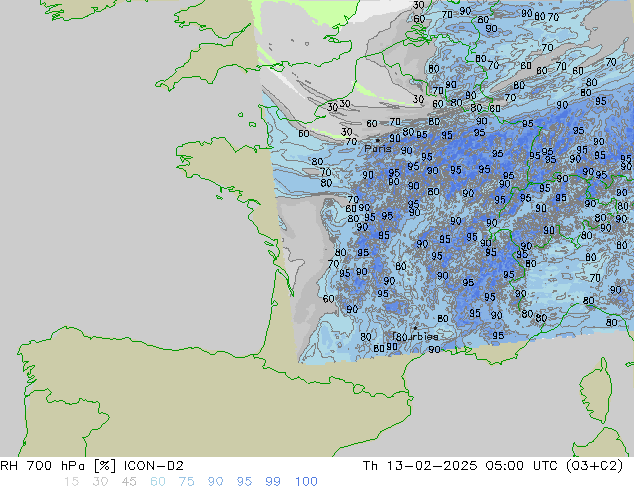Viewport: 634px width, 490px height.
Task: Select the legend value 75
Action: [x=186, y=482]
